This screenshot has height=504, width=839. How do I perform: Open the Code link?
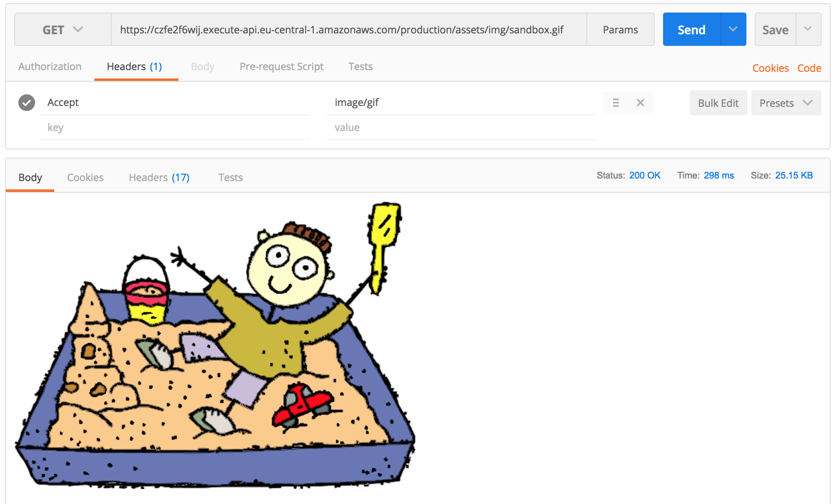pos(809,68)
